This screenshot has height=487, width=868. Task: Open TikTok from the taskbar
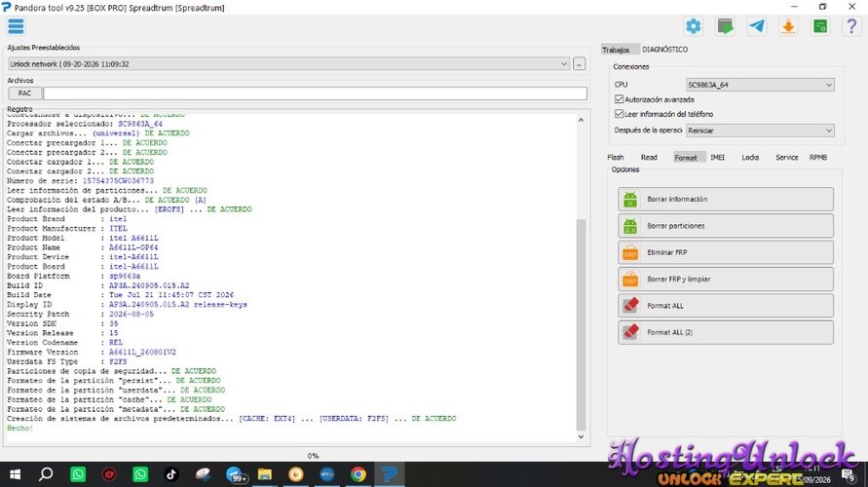(171, 474)
